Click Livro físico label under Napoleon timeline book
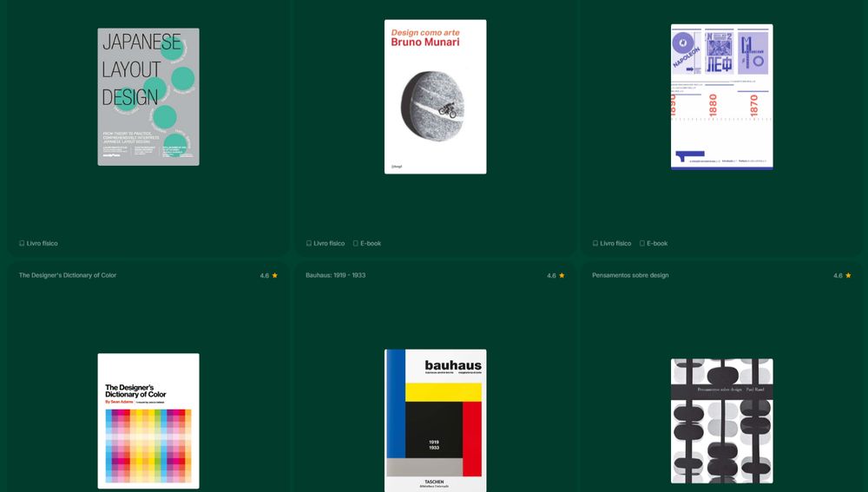This screenshot has height=492, width=868. tap(615, 243)
